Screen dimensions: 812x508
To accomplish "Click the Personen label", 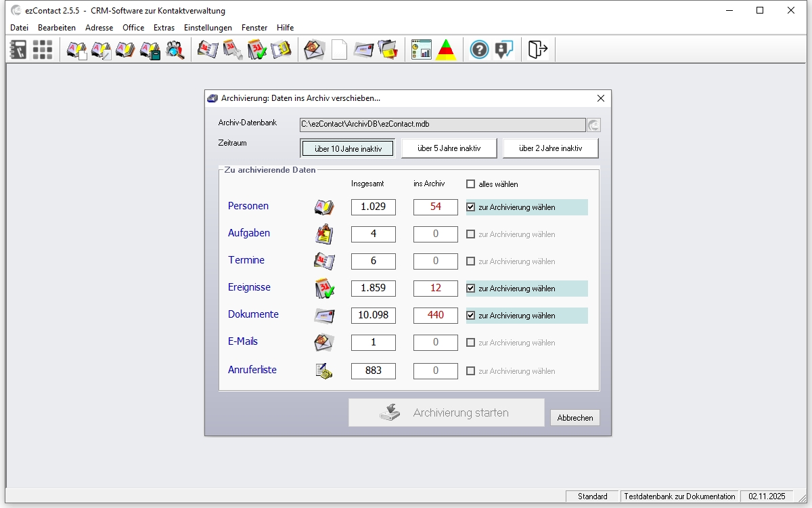I will 248,206.
